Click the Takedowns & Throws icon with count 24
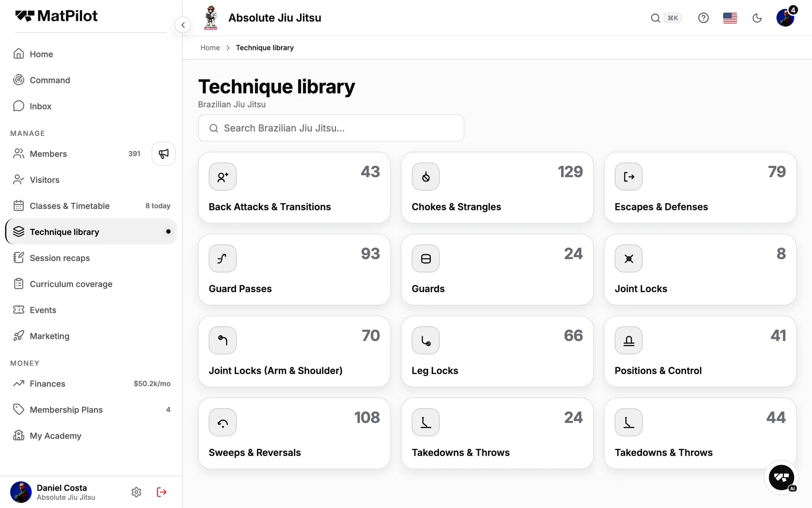The image size is (812, 508). point(425,422)
